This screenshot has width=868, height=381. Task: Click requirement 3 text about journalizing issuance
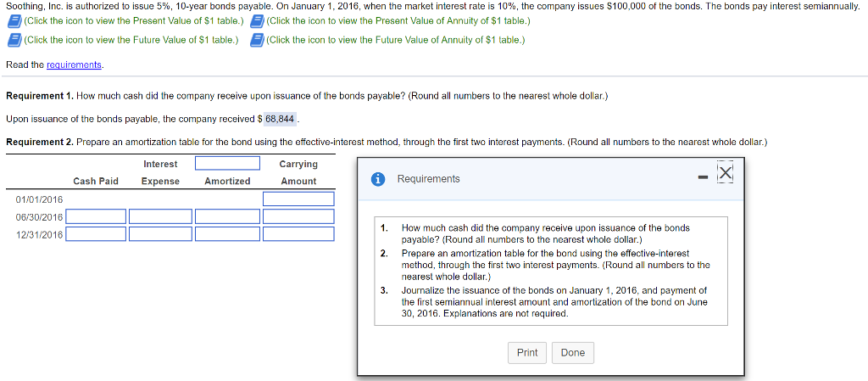coord(554,302)
